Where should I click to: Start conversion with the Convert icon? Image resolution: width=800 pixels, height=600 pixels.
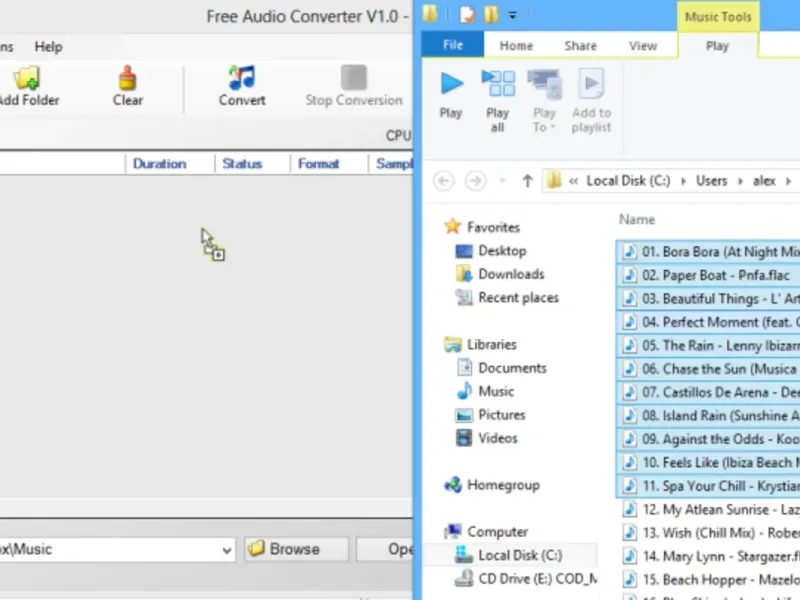[242, 78]
